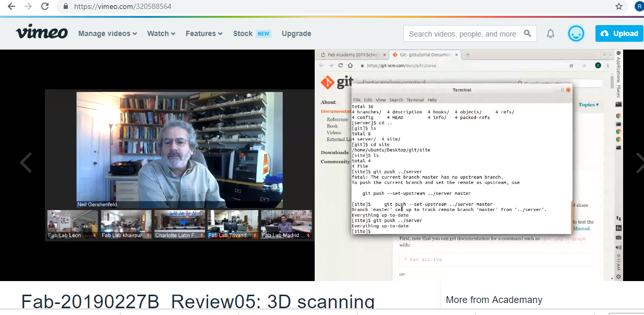Bookmark this page with the star icon

(619, 6)
